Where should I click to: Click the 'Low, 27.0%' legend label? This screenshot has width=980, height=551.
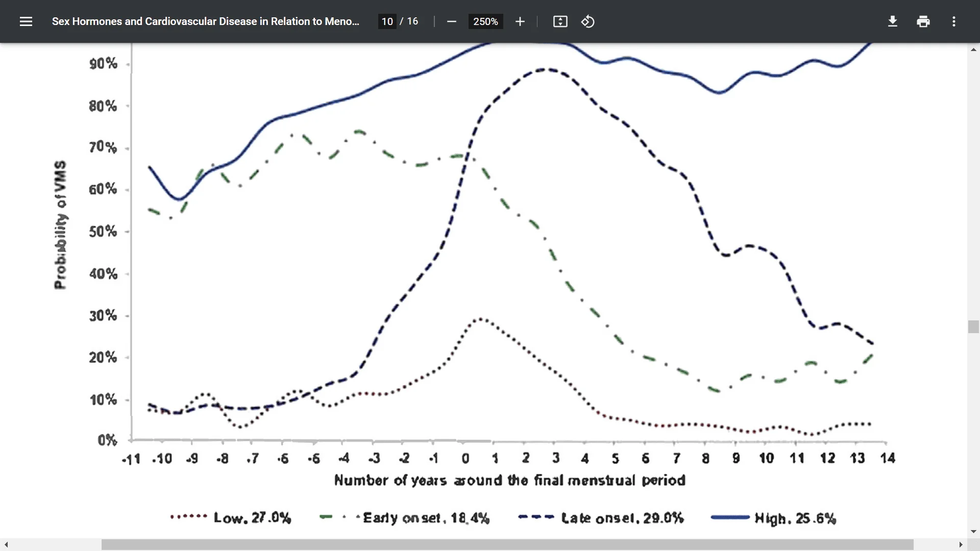[x=252, y=518]
